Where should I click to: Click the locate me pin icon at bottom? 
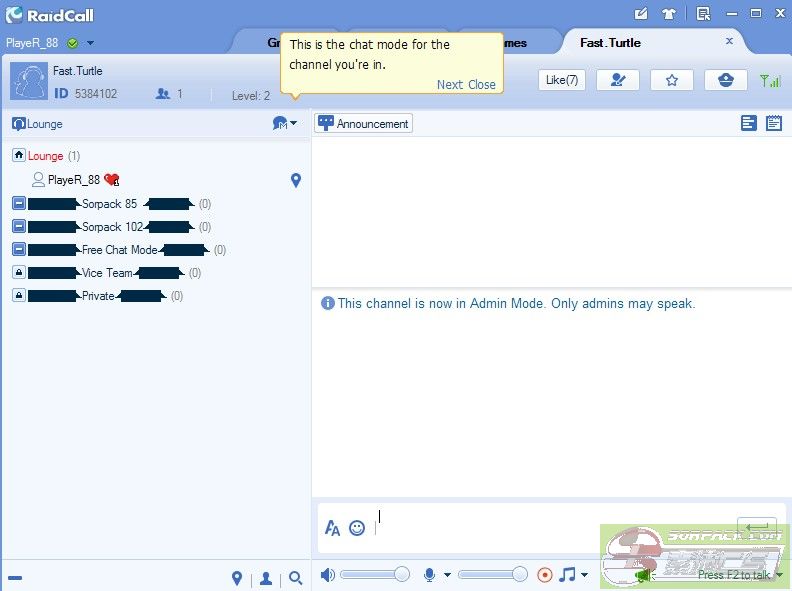coord(236,578)
